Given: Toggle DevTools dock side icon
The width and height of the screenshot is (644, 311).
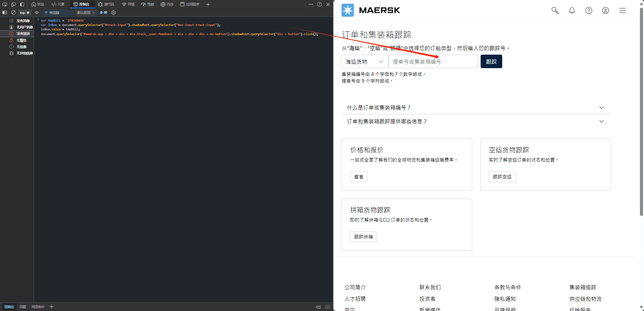Looking at the screenshot, I should [22, 4].
